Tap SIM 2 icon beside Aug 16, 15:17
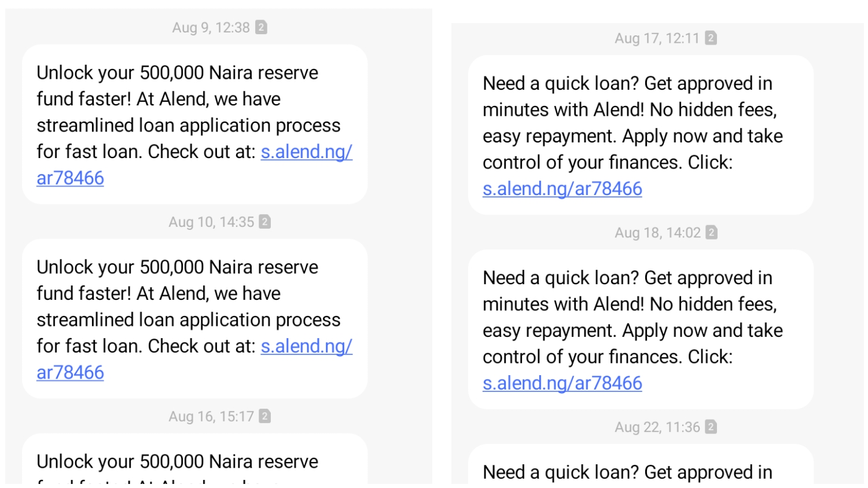 point(265,416)
